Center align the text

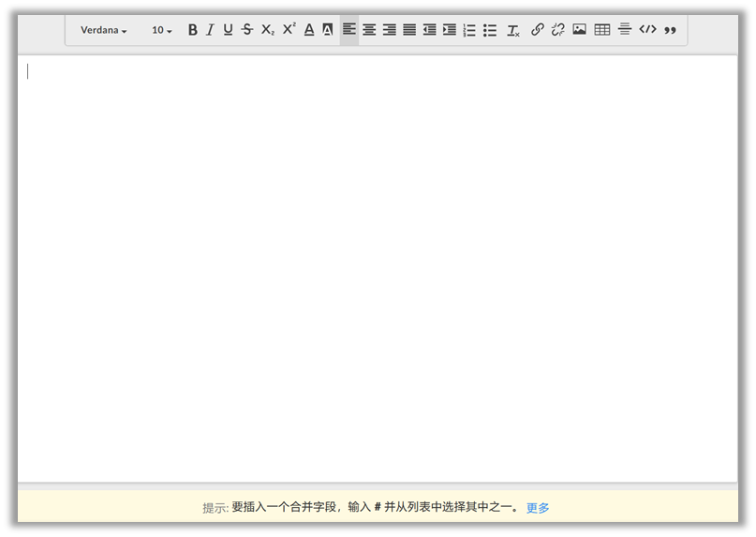[x=369, y=30]
